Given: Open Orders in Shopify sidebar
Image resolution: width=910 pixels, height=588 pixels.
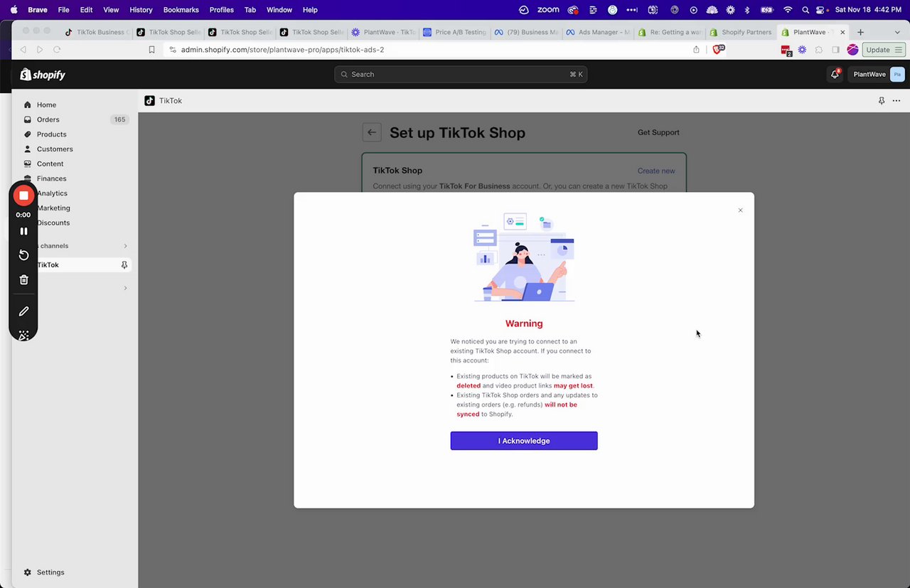Looking at the screenshot, I should (x=48, y=119).
